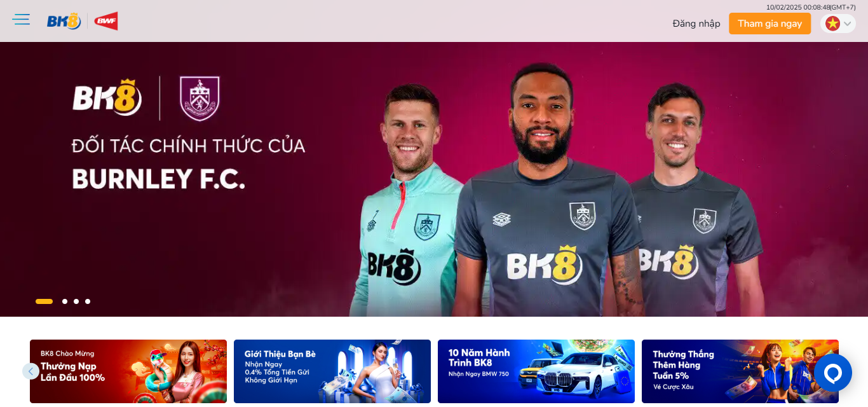Open Giới Thiệu Bạn Bè promo card
Viewport: 868px width, 407px height.
pos(332,371)
